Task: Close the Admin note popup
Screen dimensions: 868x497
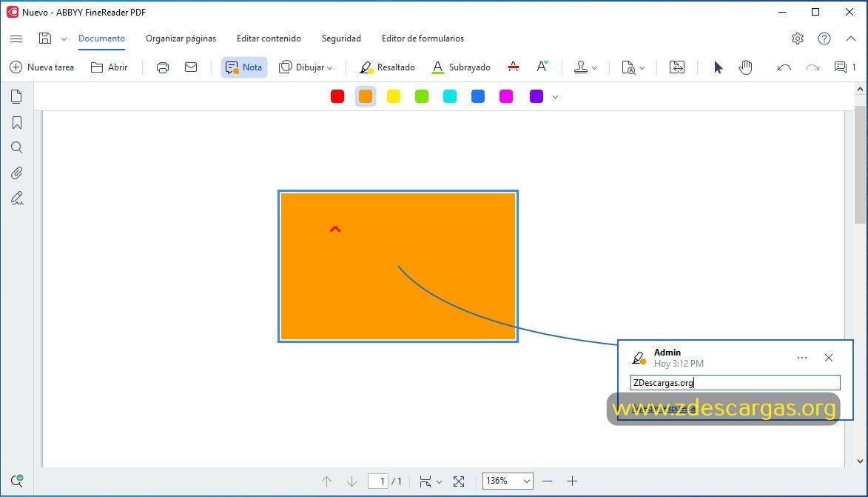Action: pyautogui.click(x=829, y=358)
